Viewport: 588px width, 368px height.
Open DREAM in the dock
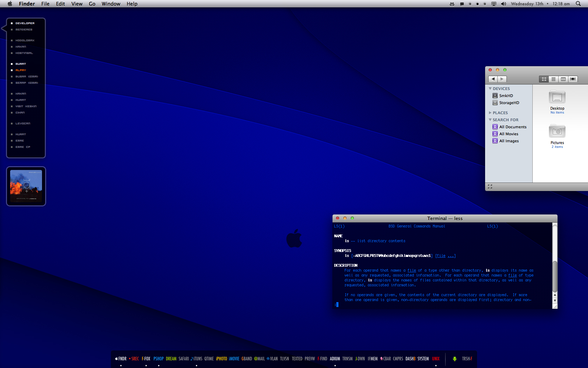tap(171, 359)
